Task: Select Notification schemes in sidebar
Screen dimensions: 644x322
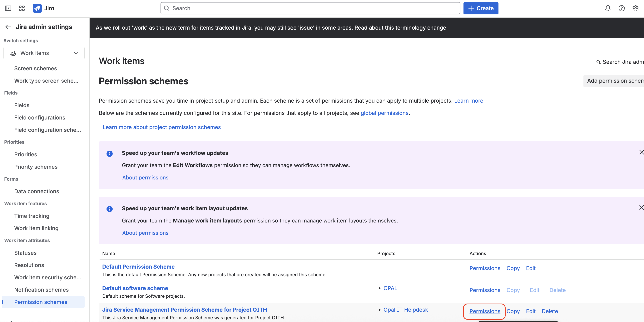Action: (41, 290)
